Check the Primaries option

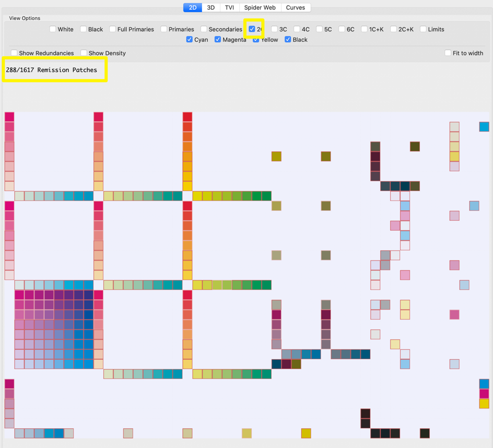pos(164,29)
